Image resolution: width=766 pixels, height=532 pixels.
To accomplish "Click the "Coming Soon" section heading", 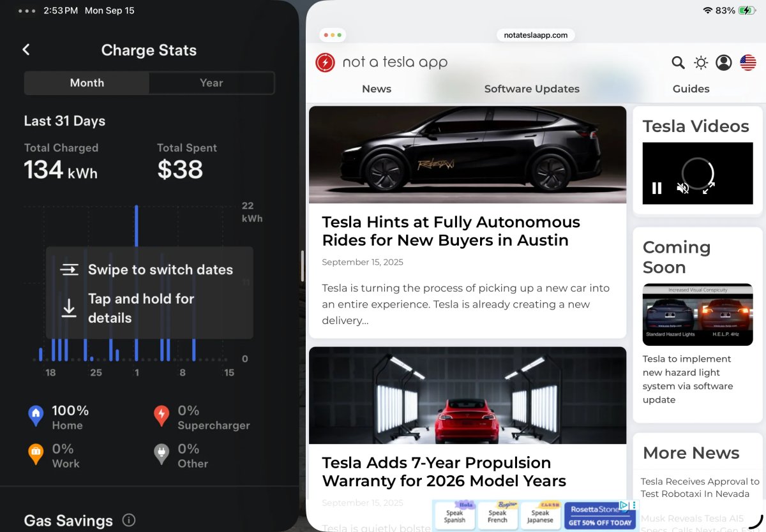I will (x=677, y=257).
